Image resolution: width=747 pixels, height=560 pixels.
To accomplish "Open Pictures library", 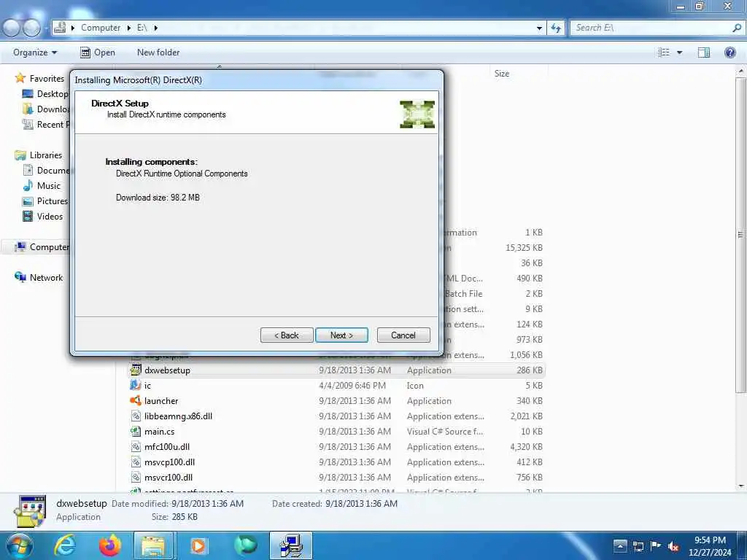I will coord(45,201).
